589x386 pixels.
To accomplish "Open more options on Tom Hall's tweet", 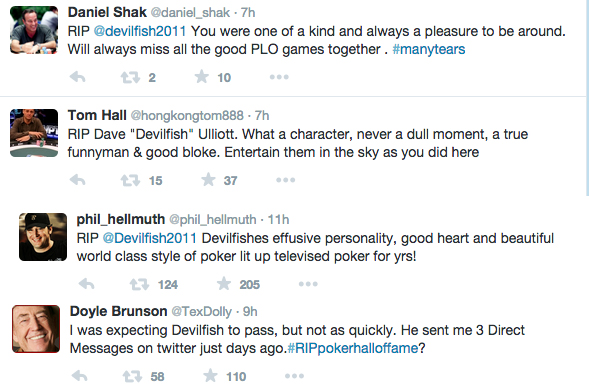I will pyautogui.click(x=285, y=180).
